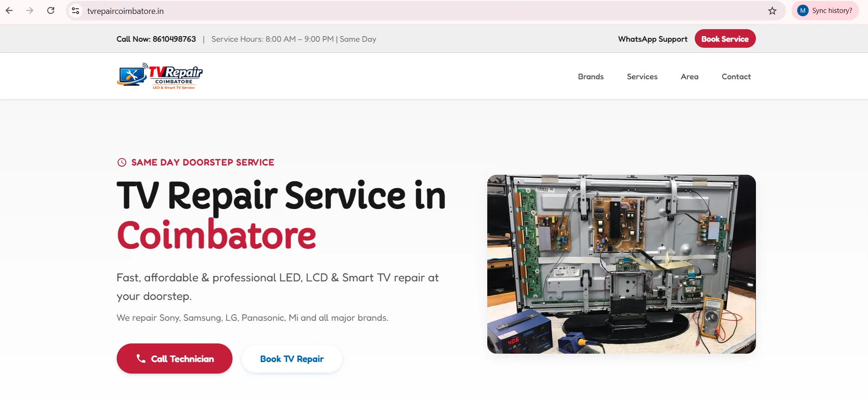Click the TV Repair Coimbatore logo
The width and height of the screenshot is (868, 400).
point(160,76)
